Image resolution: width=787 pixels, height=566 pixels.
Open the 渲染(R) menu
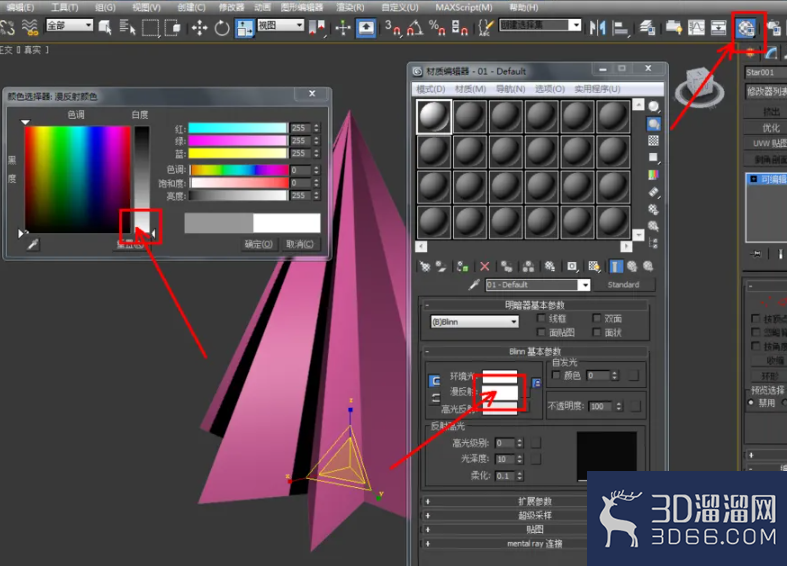(350, 8)
